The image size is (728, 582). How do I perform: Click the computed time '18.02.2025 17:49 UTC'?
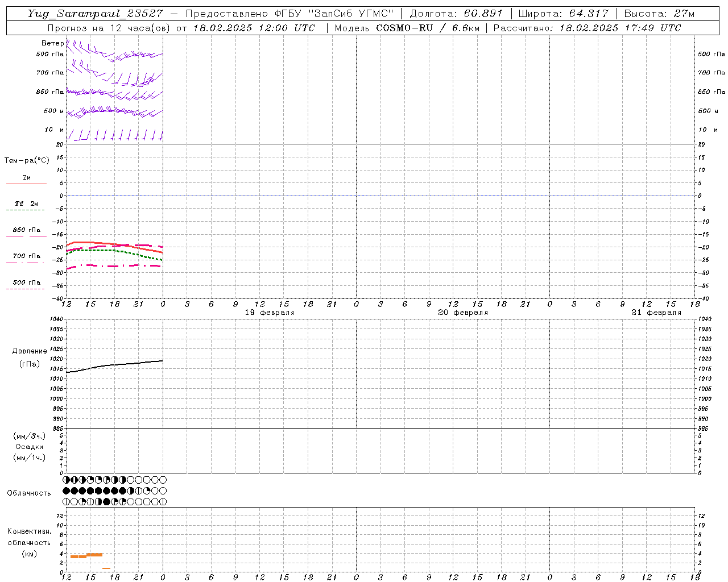(x=620, y=28)
